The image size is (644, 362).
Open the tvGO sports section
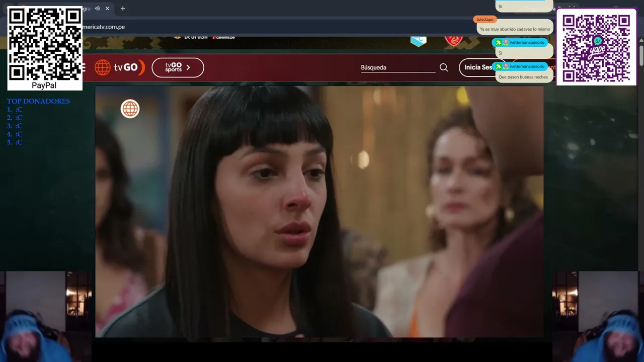pos(178,67)
